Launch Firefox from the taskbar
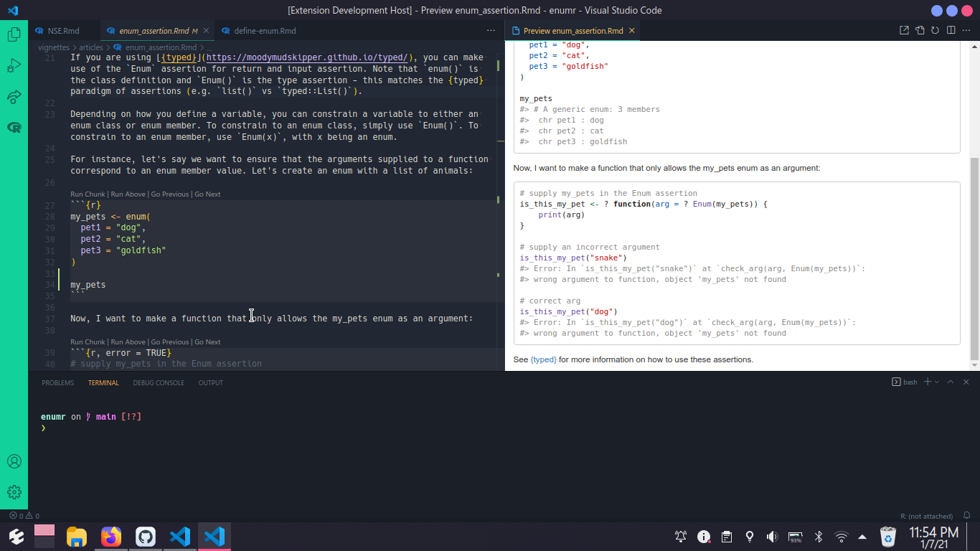The width and height of the screenshot is (980, 551). (111, 536)
